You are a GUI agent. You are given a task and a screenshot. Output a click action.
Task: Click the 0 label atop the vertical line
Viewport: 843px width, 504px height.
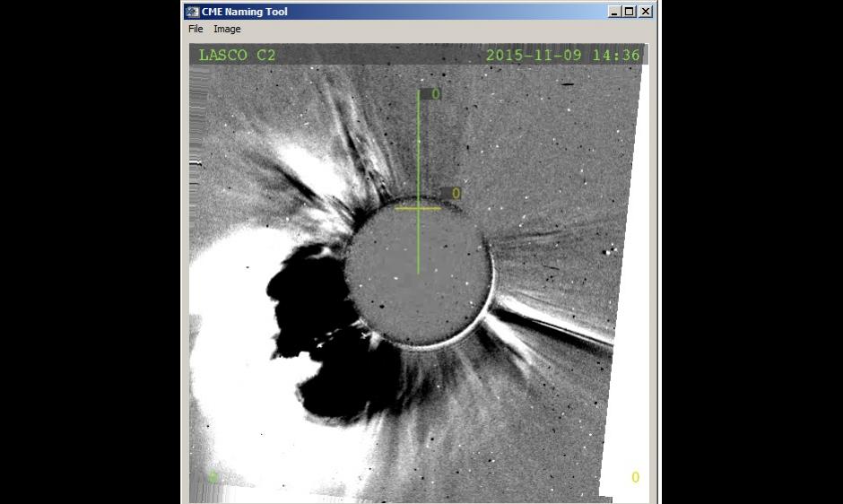pyautogui.click(x=436, y=94)
